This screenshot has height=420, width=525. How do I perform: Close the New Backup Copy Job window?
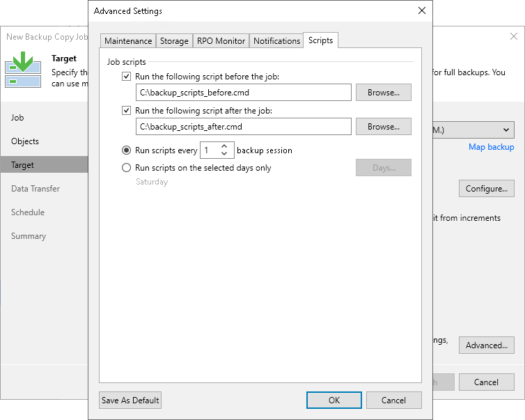(x=514, y=36)
